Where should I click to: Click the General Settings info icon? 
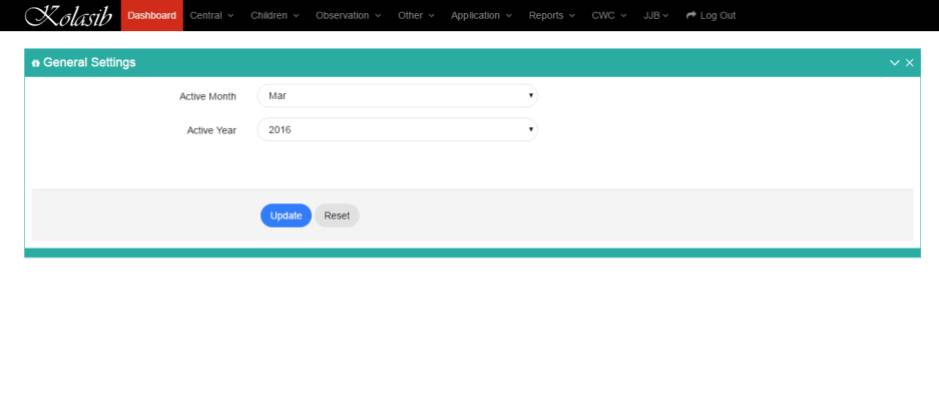pos(36,63)
